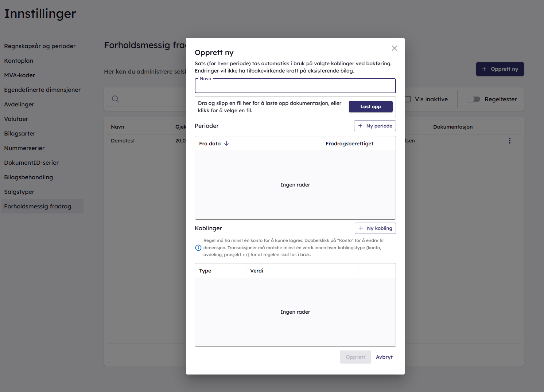Navigate to Bilagsarter in sidebar
This screenshot has width=544, height=392.
coord(20,133)
